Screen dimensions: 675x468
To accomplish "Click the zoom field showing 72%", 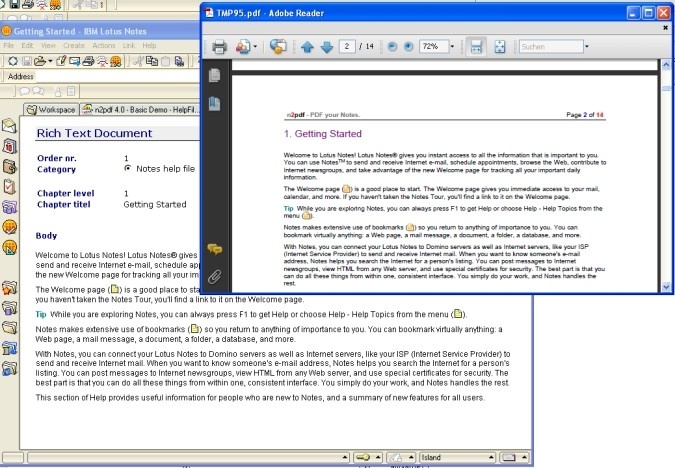I will pyautogui.click(x=433, y=46).
